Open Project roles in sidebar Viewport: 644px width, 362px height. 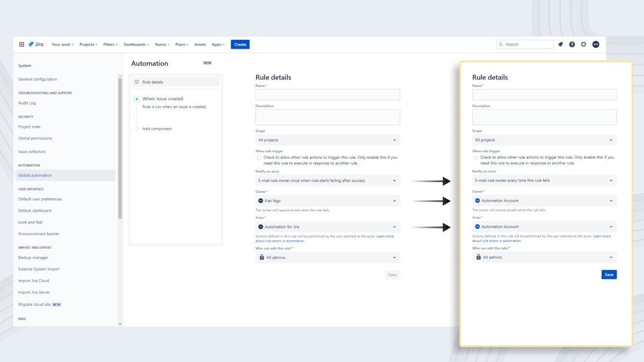click(30, 127)
